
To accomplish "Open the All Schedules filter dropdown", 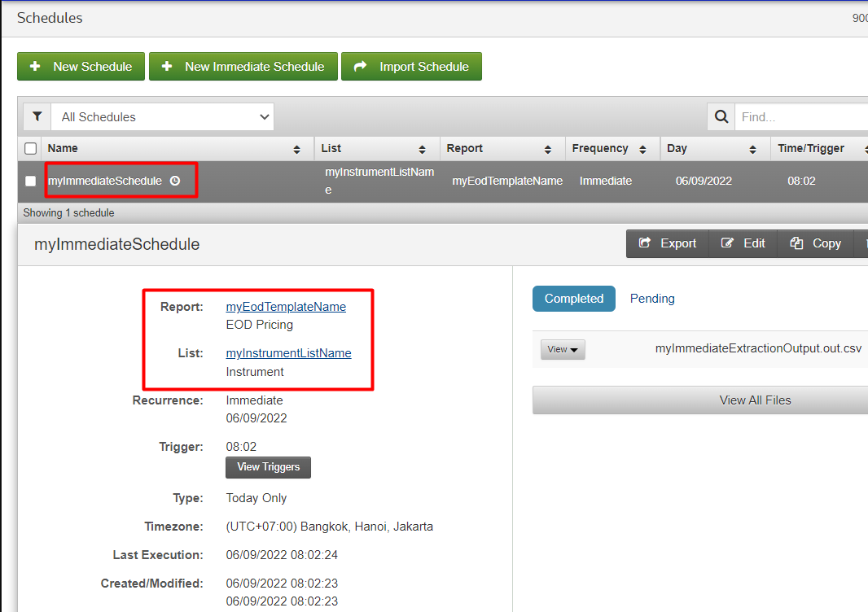I will 163,117.
